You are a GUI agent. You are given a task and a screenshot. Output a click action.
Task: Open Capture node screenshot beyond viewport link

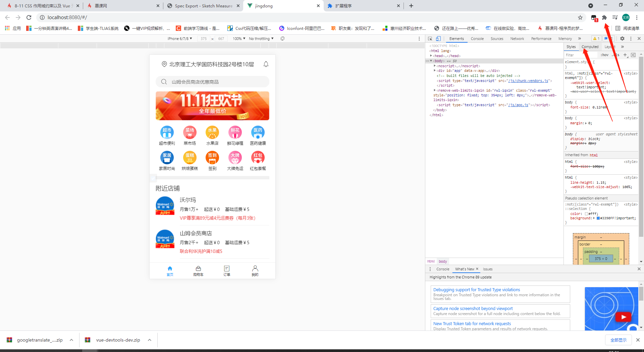473,308
